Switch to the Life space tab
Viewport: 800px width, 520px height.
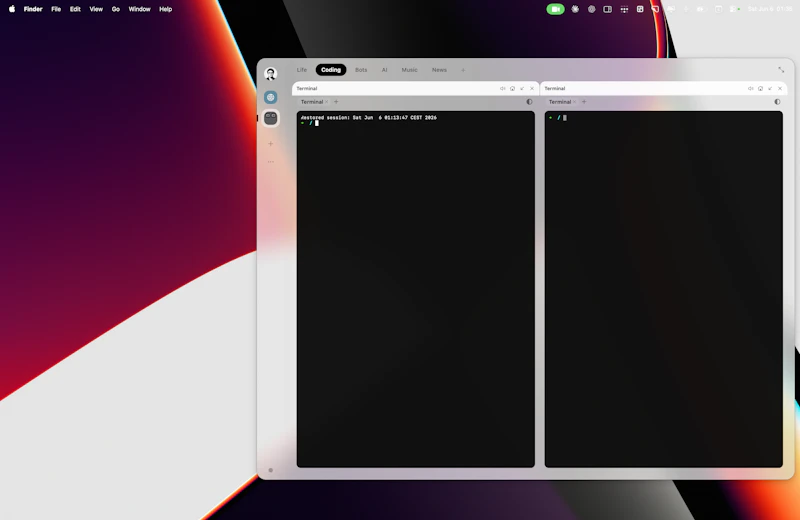302,70
